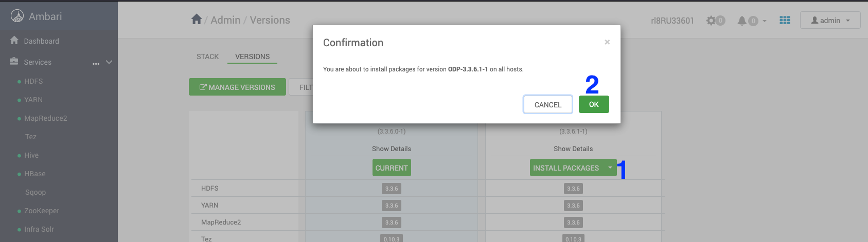Open ZooKeeper service in sidebar
This screenshot has height=242, width=868.
point(42,211)
